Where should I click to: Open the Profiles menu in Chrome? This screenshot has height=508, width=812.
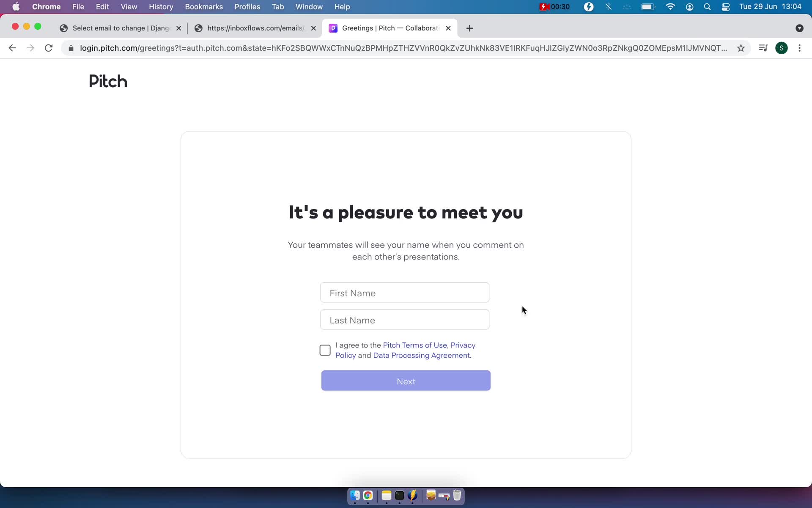(247, 6)
